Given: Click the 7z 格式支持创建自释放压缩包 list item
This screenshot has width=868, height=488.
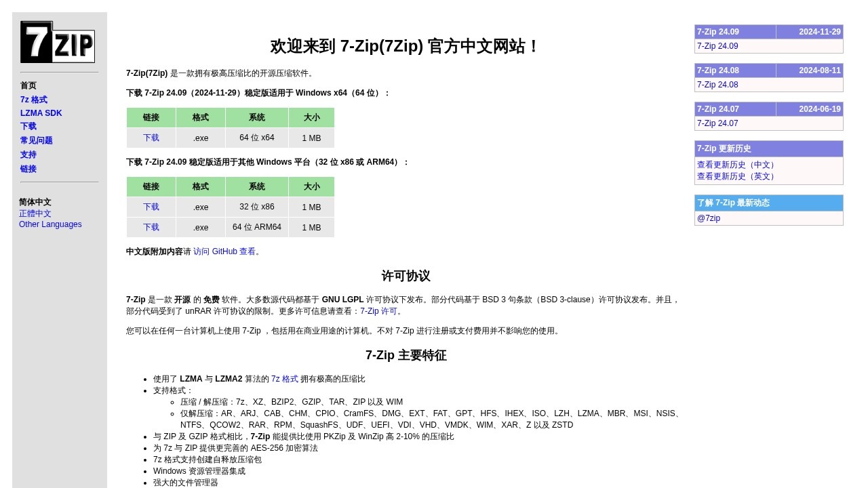Looking at the screenshot, I should point(208,460).
